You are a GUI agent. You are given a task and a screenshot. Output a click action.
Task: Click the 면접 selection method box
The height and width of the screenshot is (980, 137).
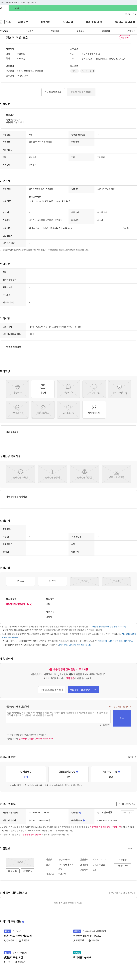(x=52, y=581)
